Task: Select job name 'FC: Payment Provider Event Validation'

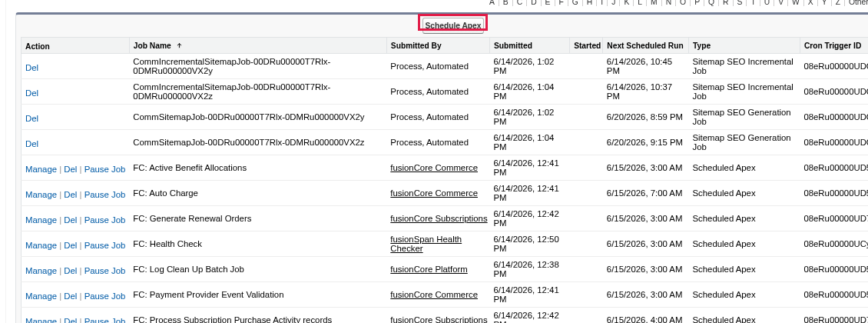Action: [209, 295]
